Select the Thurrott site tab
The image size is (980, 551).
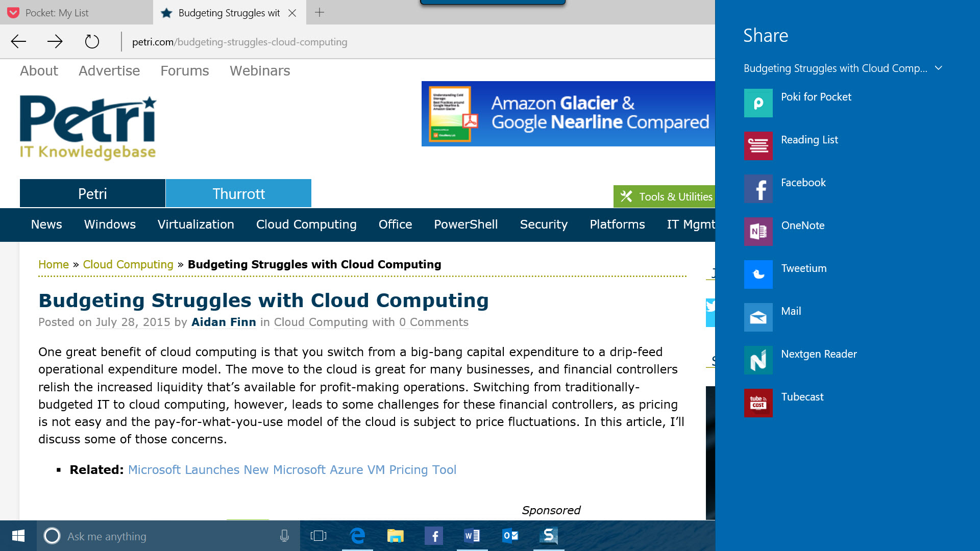click(x=238, y=193)
